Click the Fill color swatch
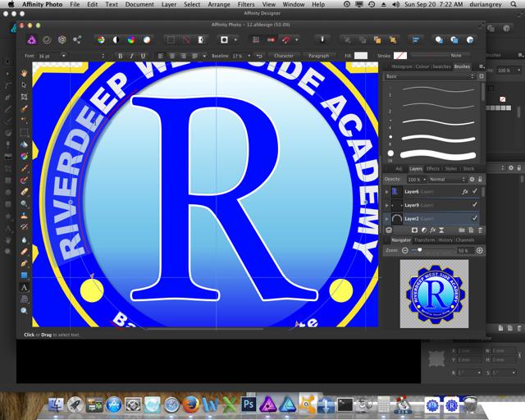Image resolution: width=525 pixels, height=420 pixels. (x=361, y=56)
